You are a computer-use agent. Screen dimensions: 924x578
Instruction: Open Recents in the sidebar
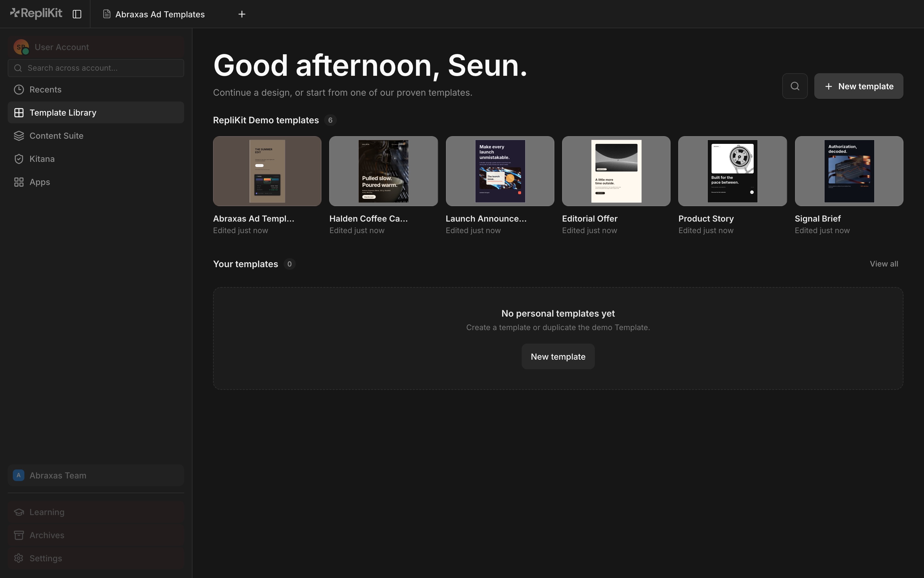(96, 90)
